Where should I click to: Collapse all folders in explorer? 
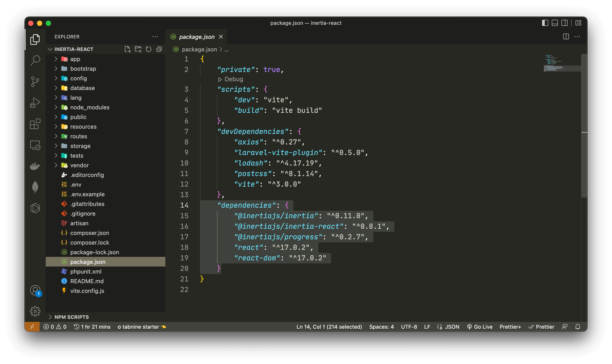159,49
